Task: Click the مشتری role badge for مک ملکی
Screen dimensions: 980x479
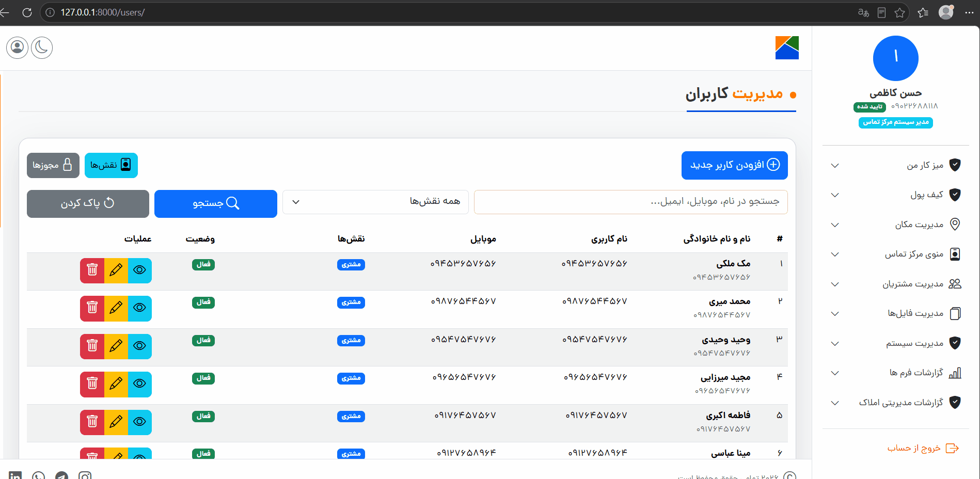Action: tap(351, 265)
